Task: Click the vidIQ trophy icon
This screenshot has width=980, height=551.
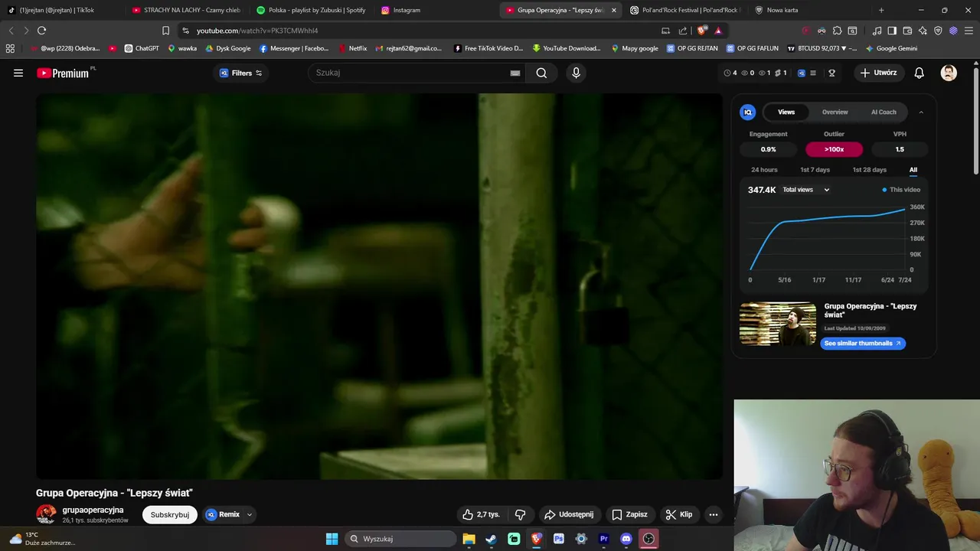Action: coord(831,73)
